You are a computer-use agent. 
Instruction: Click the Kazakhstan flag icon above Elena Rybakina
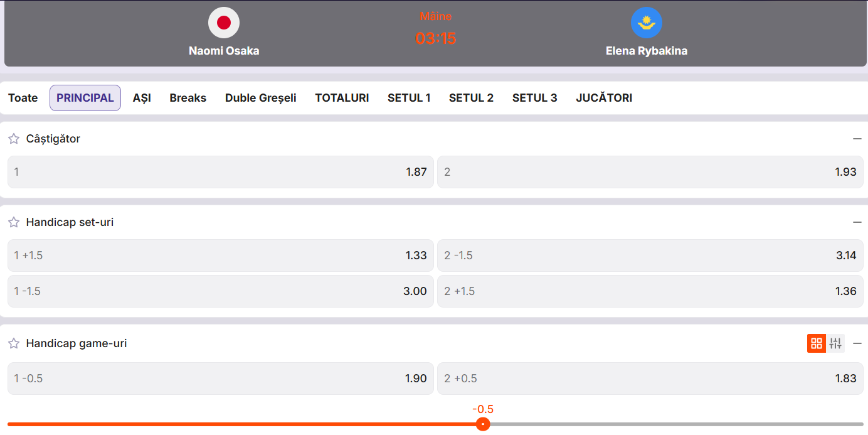[647, 23]
